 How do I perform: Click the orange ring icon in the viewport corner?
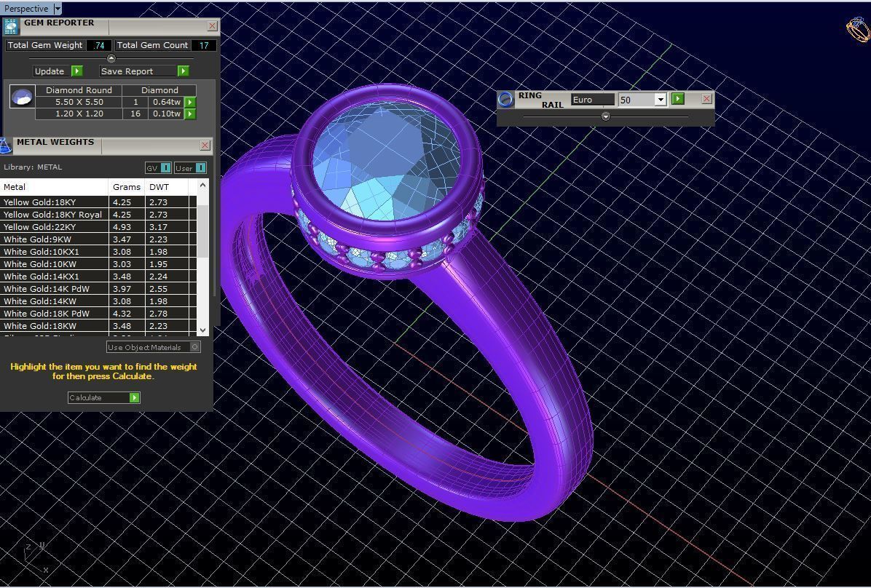tap(859, 29)
